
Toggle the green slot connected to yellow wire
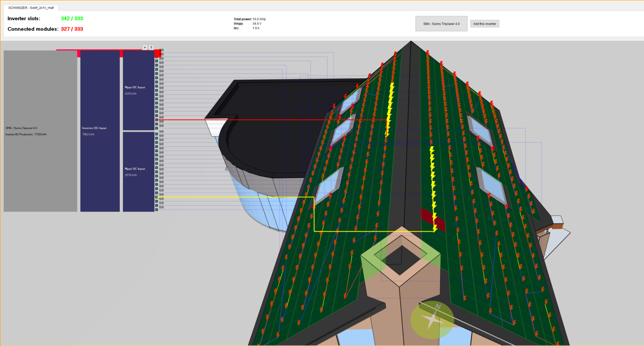(157, 197)
